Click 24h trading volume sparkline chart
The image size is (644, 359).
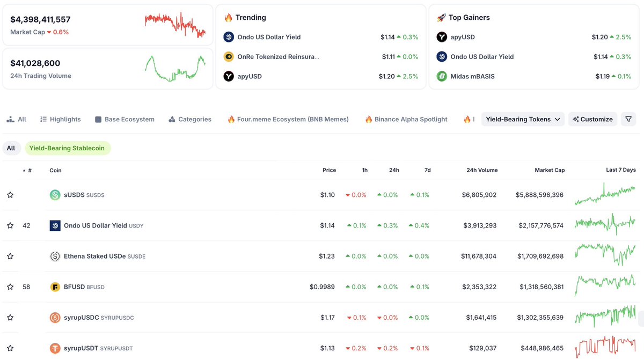tap(175, 68)
